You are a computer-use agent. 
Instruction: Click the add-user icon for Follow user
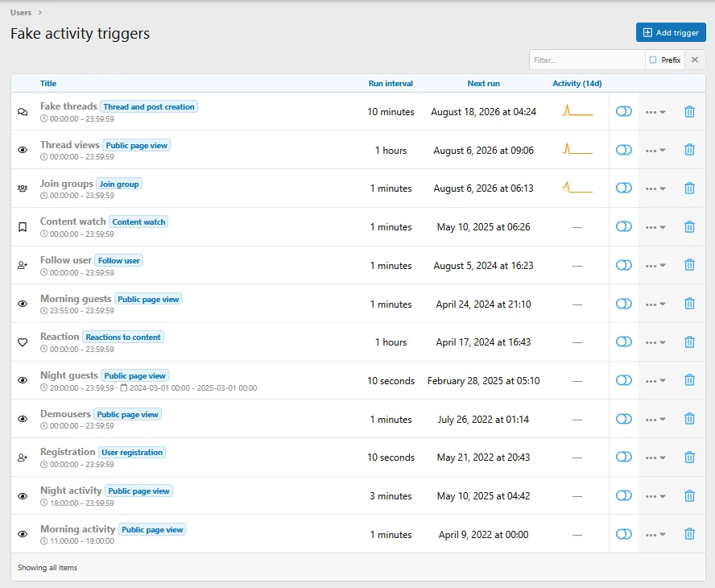tap(23, 265)
